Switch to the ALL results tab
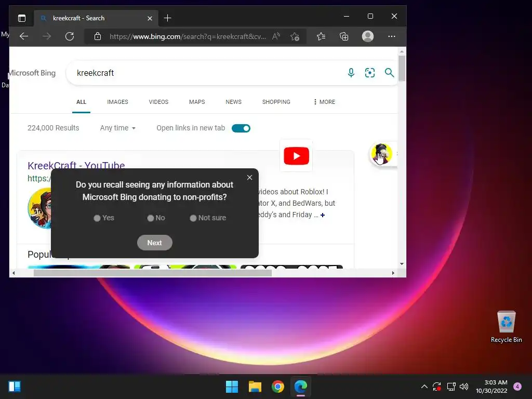The height and width of the screenshot is (399, 532). pyautogui.click(x=81, y=102)
